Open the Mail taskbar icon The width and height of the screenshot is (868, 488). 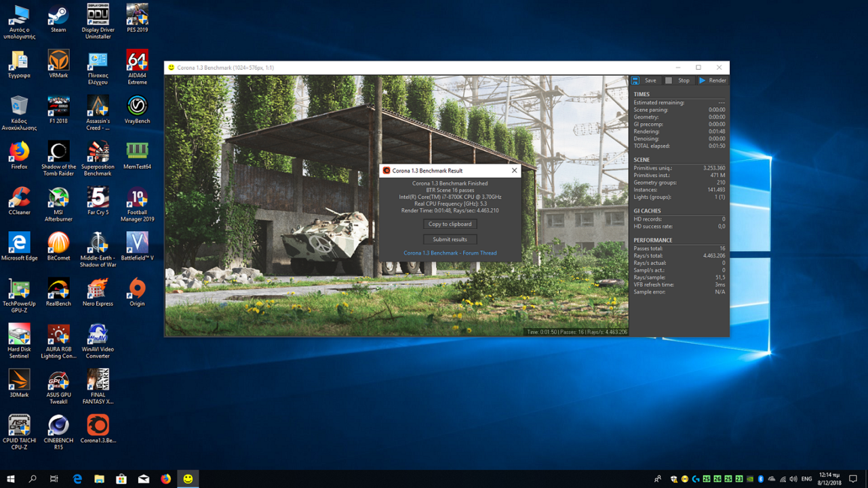coord(144,479)
